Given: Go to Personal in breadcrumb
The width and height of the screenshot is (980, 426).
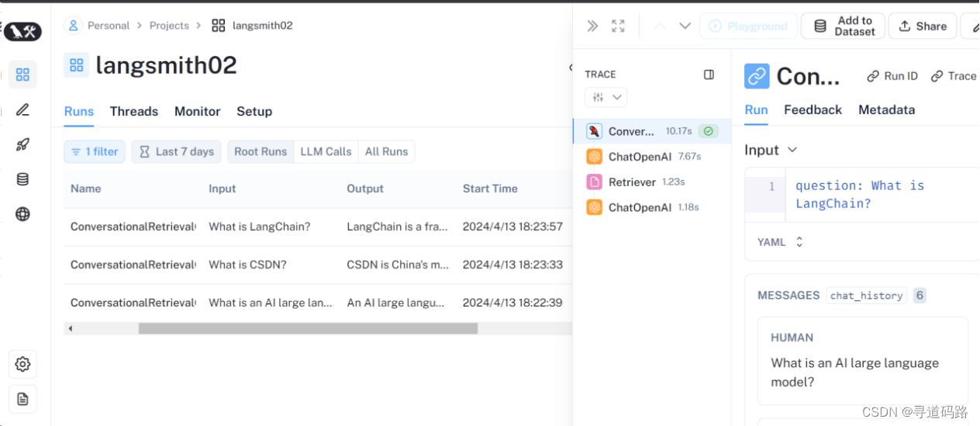Looking at the screenshot, I should (109, 26).
